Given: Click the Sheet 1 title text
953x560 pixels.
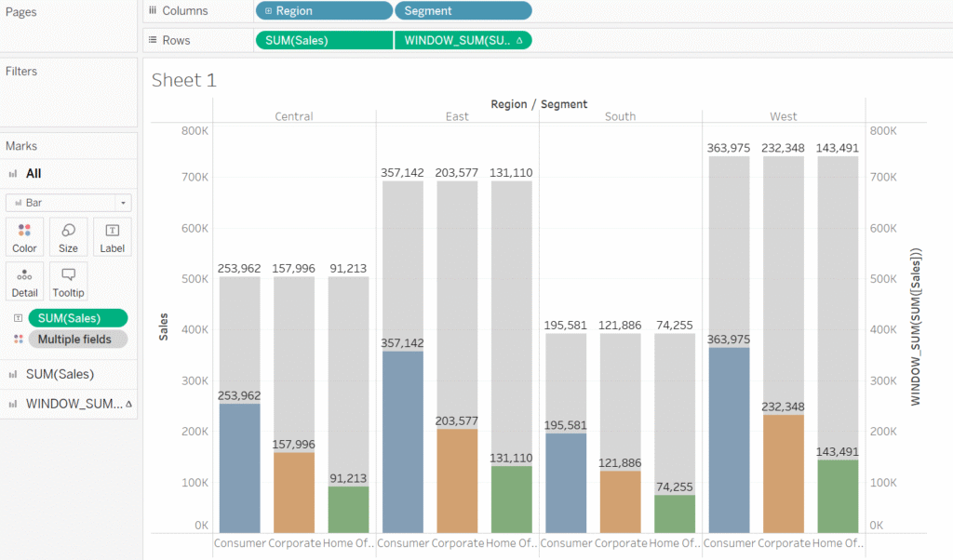Looking at the screenshot, I should coord(184,80).
